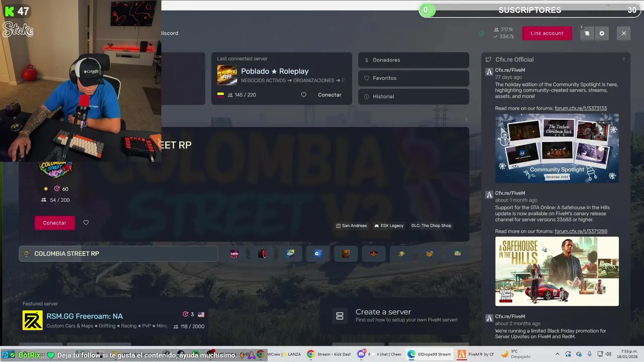Click the about 1 month ago timestamp
Viewport: 644px width, 362px height.
[x=516, y=200]
